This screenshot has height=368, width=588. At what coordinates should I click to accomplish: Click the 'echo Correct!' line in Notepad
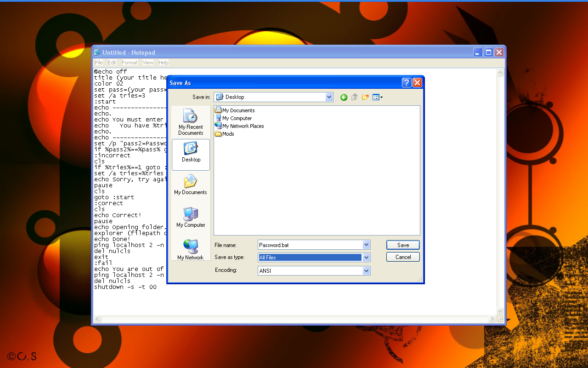[118, 215]
